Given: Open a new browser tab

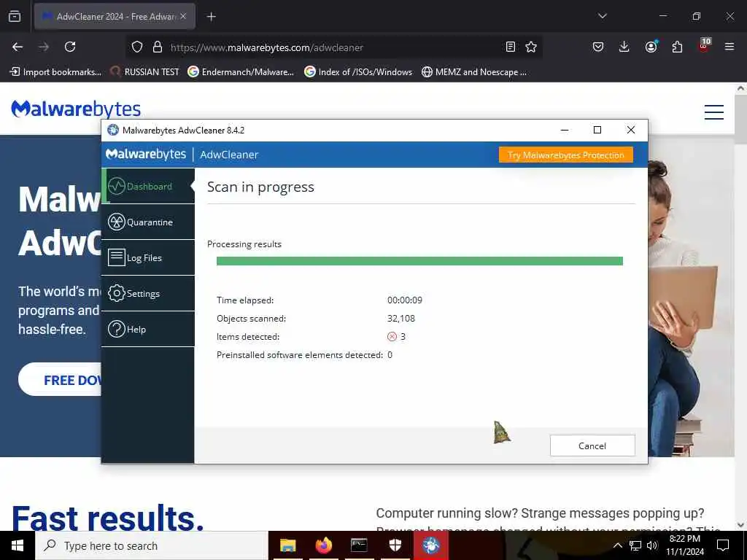Looking at the screenshot, I should pyautogui.click(x=212, y=17).
